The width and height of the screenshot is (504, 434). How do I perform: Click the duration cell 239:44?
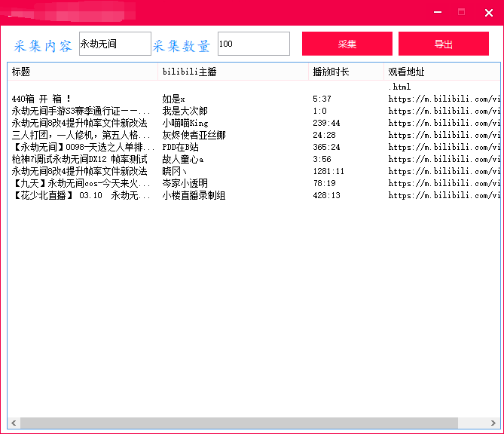pyautogui.click(x=326, y=123)
